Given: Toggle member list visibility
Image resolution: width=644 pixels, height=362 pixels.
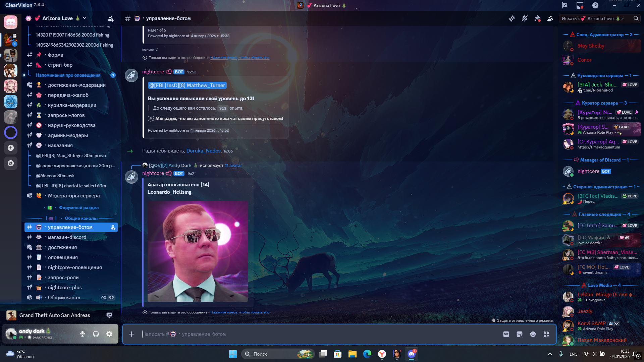Looking at the screenshot, I should 550,18.
